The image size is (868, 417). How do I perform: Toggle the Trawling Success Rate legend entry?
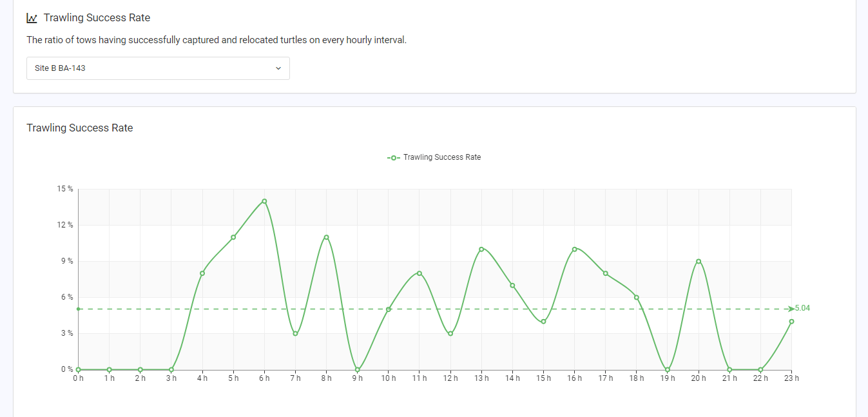[434, 157]
